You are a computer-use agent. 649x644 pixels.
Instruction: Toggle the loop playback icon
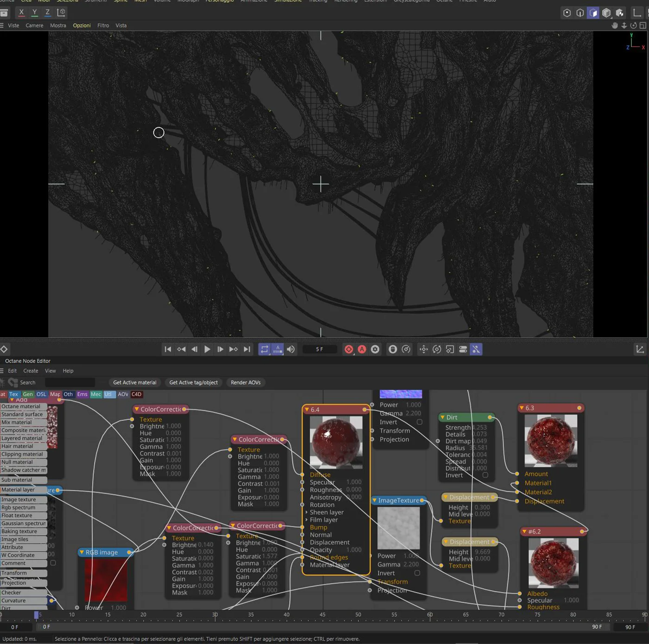[x=264, y=349]
